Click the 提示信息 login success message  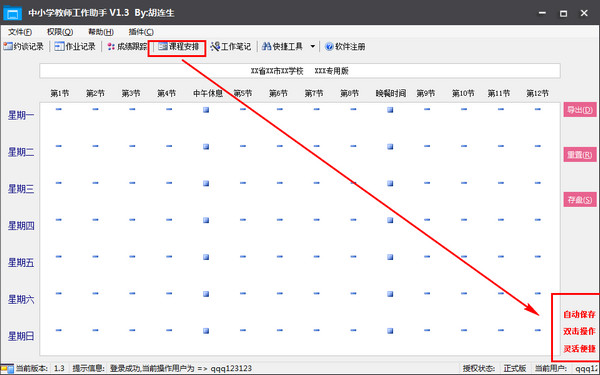pos(162,368)
